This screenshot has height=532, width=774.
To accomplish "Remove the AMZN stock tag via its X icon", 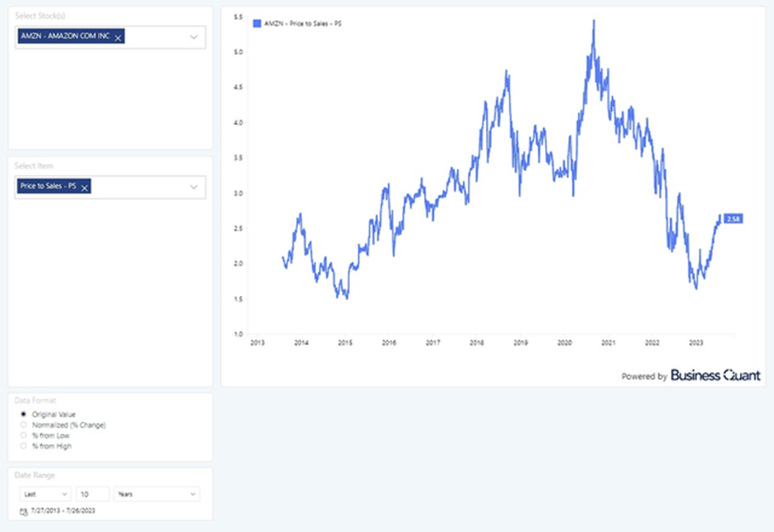I will pos(116,38).
